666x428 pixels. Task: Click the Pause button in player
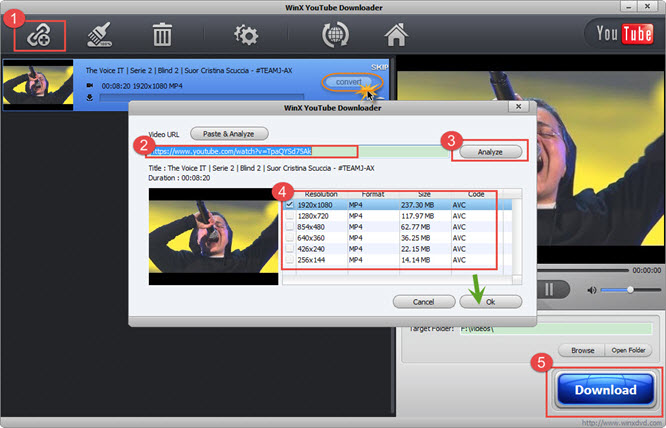549,290
